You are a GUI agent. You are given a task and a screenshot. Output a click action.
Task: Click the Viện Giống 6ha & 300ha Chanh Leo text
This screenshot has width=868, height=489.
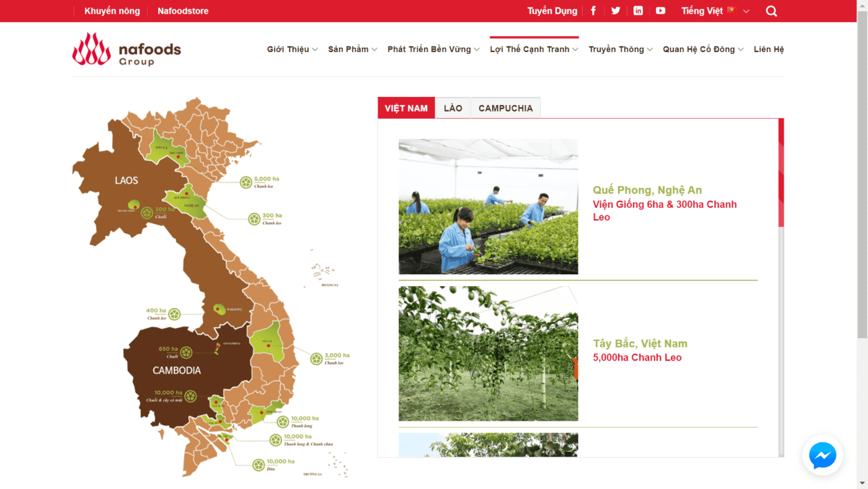tap(665, 210)
